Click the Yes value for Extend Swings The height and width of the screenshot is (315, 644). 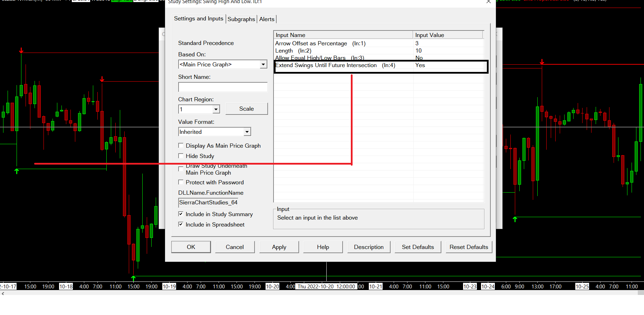point(420,65)
